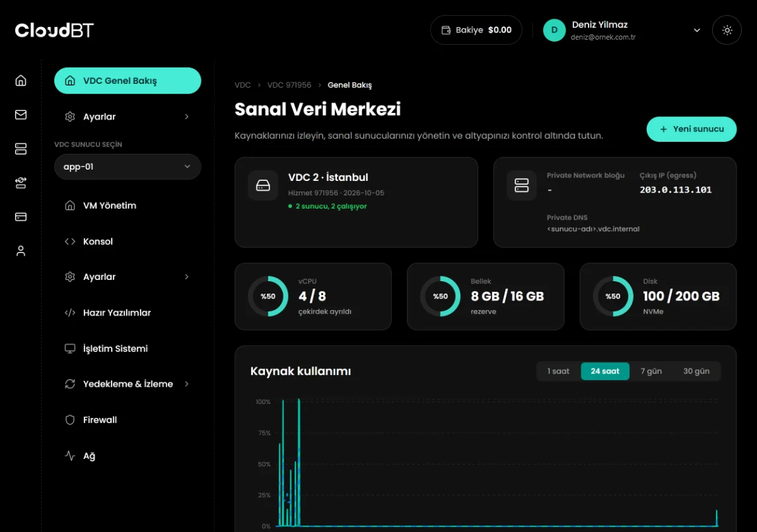
Task: Open the mail envelope icon in the left rail
Action: pos(20,115)
